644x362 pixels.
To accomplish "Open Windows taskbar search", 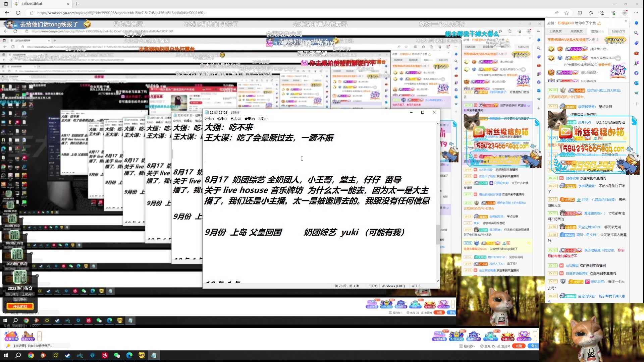I will (18, 355).
